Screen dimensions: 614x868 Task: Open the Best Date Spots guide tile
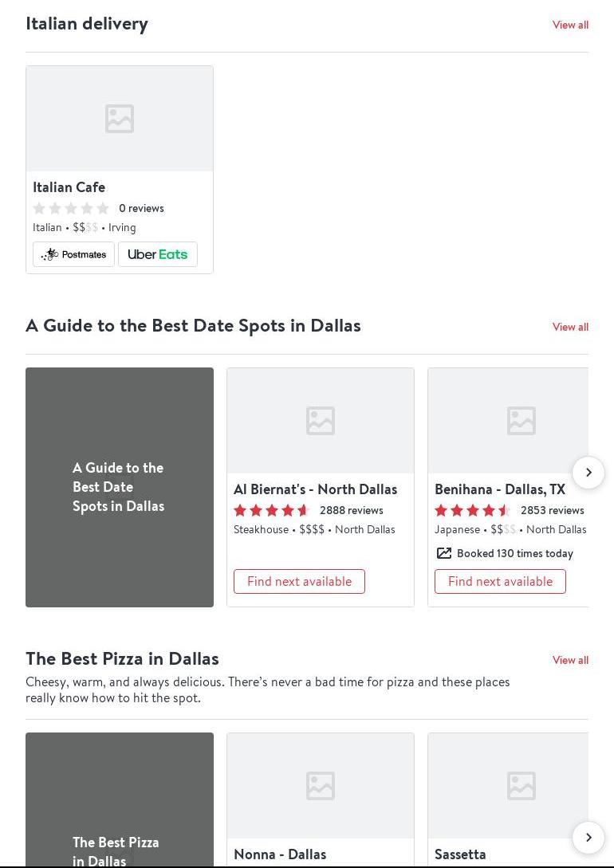pyautogui.click(x=120, y=487)
